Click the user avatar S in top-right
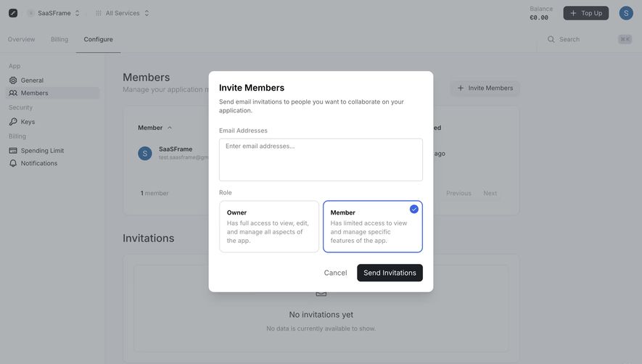Screen dimensions: 642x364 point(626,13)
